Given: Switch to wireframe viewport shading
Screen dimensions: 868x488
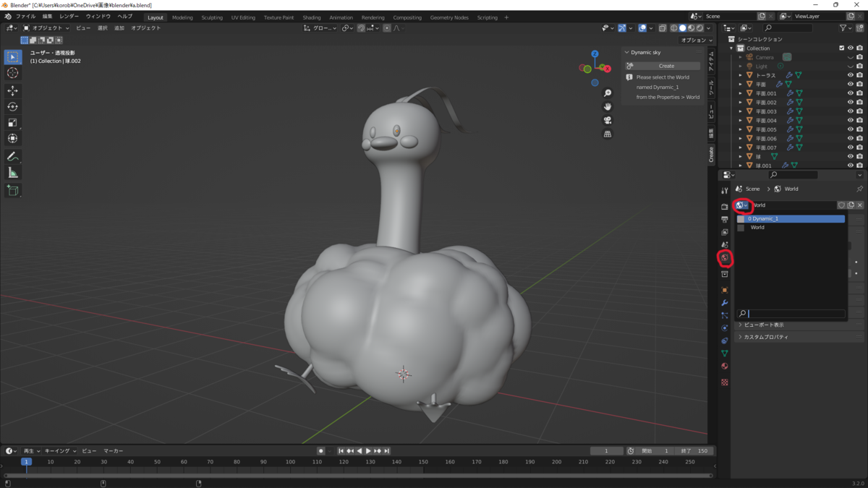Looking at the screenshot, I should [673, 28].
